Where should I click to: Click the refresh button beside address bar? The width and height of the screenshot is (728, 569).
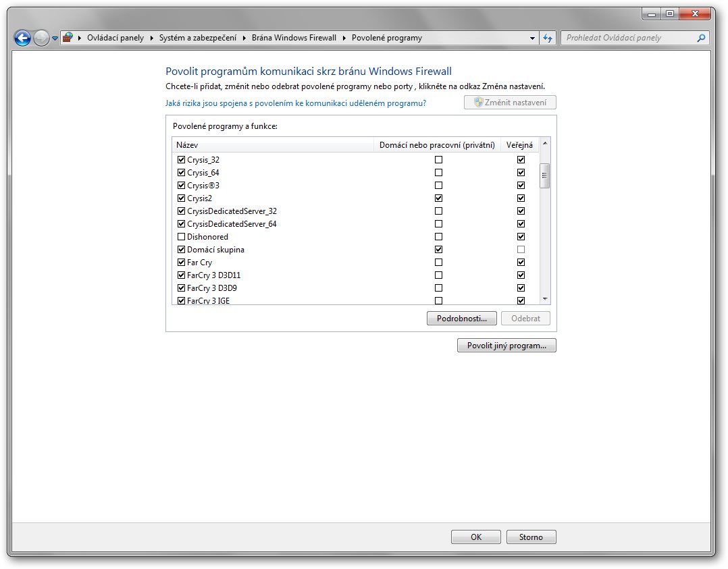pyautogui.click(x=548, y=38)
